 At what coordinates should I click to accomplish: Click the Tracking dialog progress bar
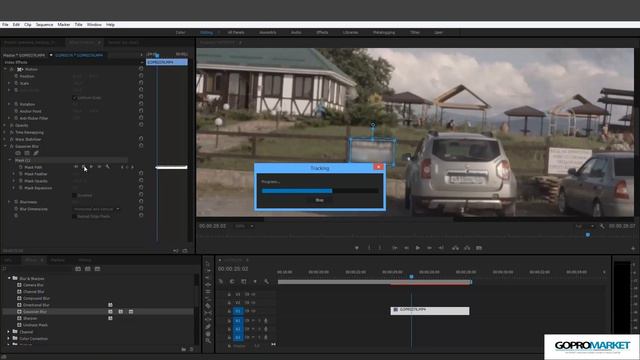coord(320,191)
